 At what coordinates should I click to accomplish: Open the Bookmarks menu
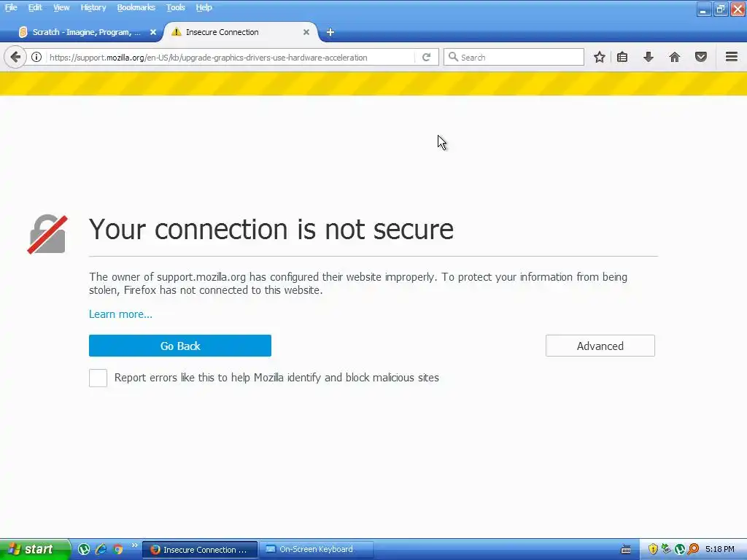coord(136,7)
